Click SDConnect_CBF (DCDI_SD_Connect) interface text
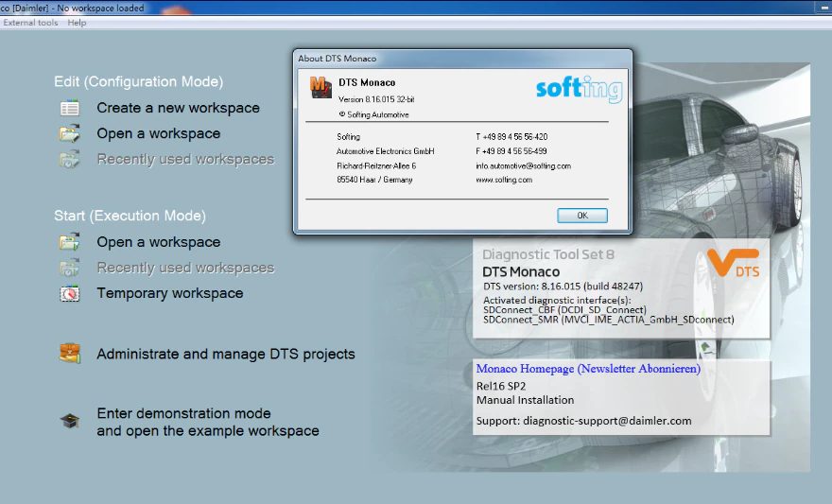The image size is (832, 504). [x=564, y=310]
